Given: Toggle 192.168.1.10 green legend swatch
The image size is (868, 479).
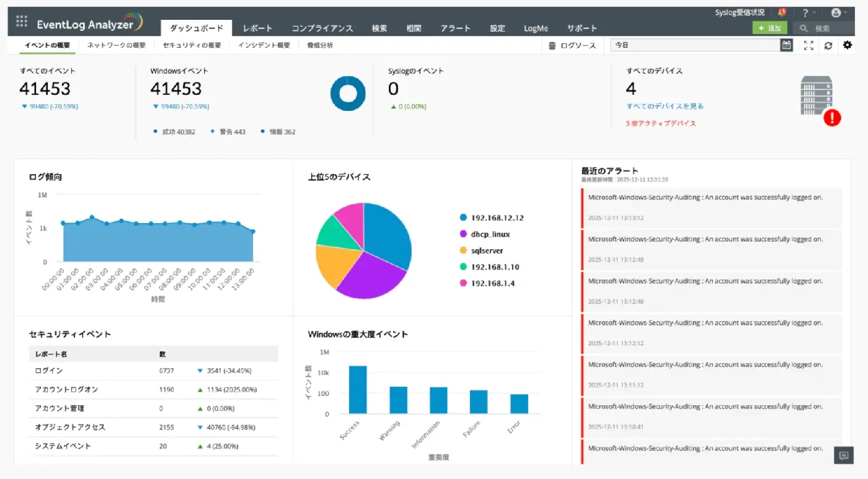Looking at the screenshot, I should (463, 266).
